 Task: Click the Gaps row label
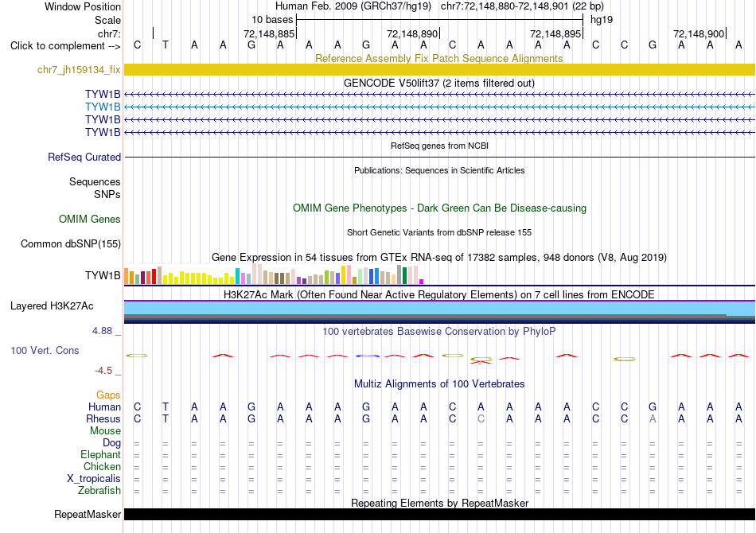pyautogui.click(x=108, y=395)
